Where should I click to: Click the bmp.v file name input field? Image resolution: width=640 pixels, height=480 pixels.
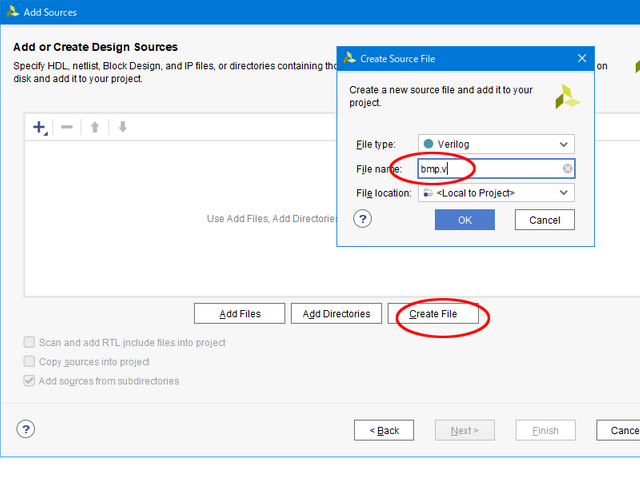coord(490,169)
